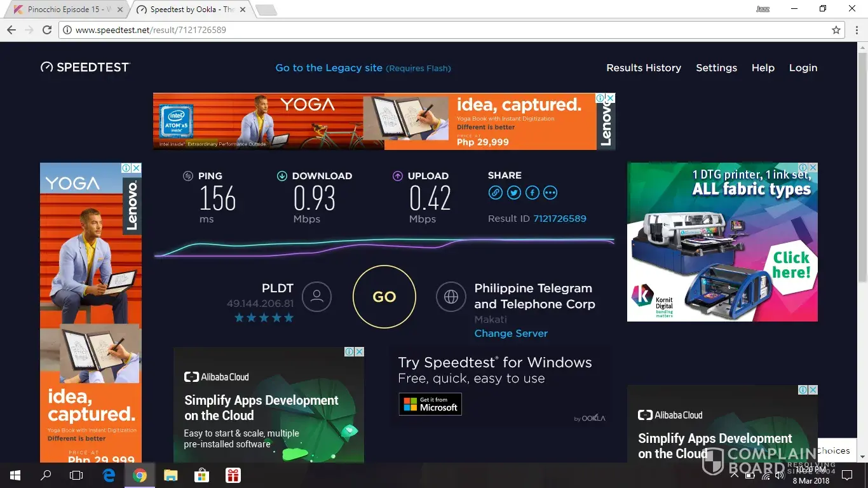The height and width of the screenshot is (488, 868).
Task: Click the Get it from Microsoft badge
Action: (430, 404)
